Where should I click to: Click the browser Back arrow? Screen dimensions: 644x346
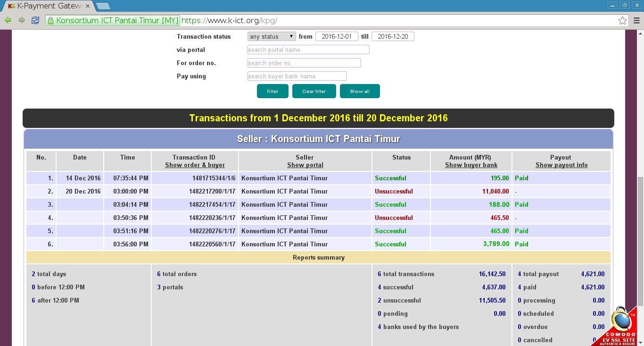[x=8, y=20]
